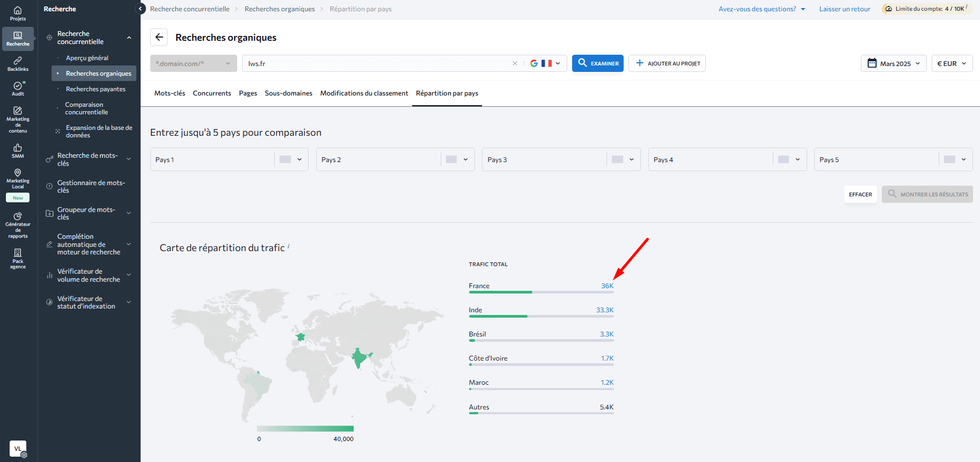Switch to the Sous-domaines tab
The height and width of the screenshot is (462, 980).
[289, 93]
